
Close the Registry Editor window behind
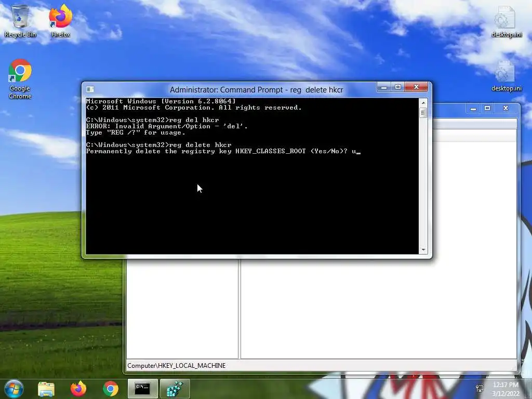click(506, 109)
